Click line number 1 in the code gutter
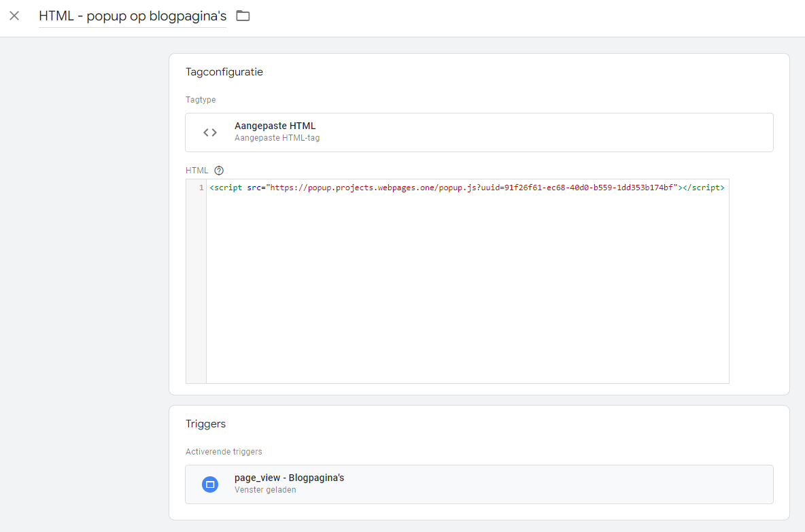 [x=201, y=188]
